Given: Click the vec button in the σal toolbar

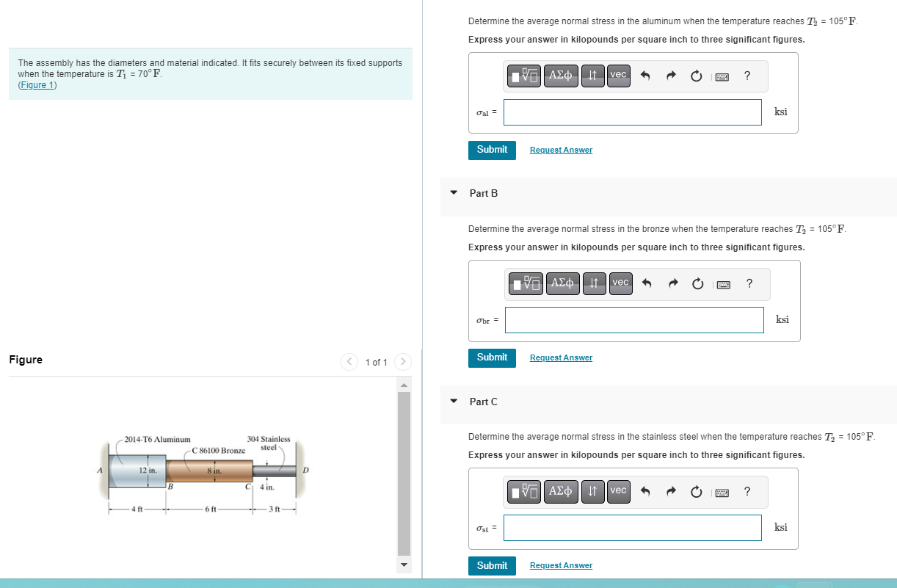Looking at the screenshot, I should pos(619,75).
